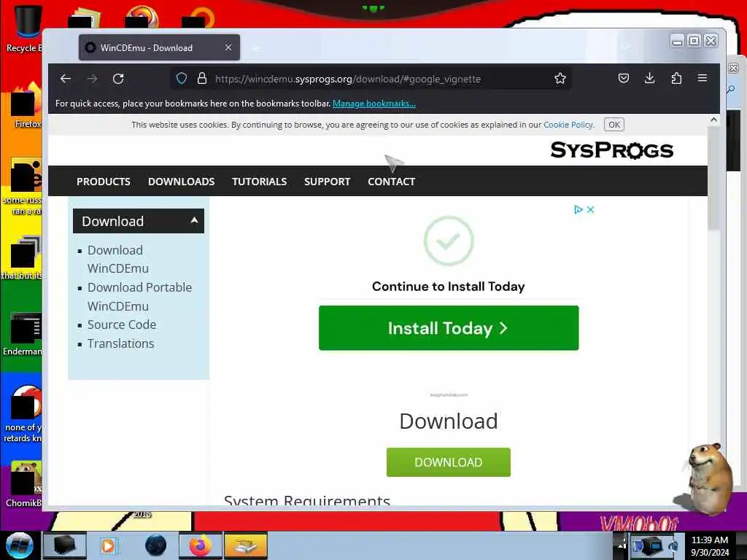Viewport: 747px width, 560px height.
Task: Open the ChomikBox desktop icon
Action: click(24, 483)
